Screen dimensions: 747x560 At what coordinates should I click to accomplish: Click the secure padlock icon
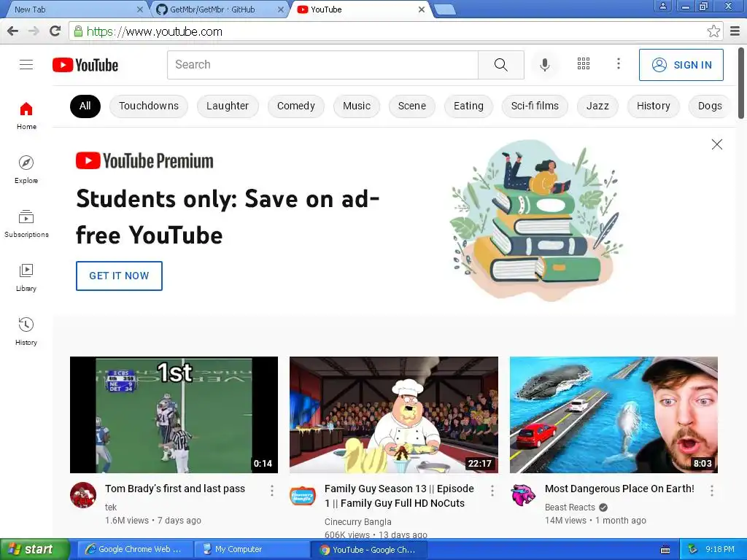[x=78, y=31]
